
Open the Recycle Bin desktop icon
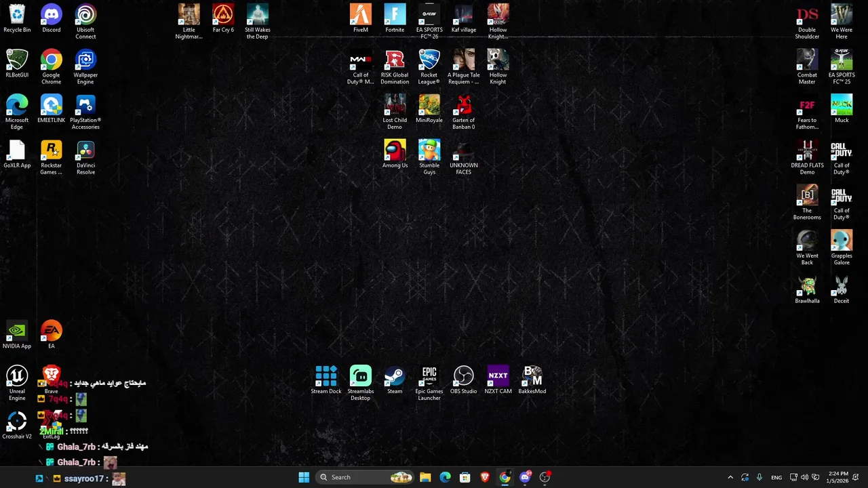pyautogui.click(x=17, y=19)
